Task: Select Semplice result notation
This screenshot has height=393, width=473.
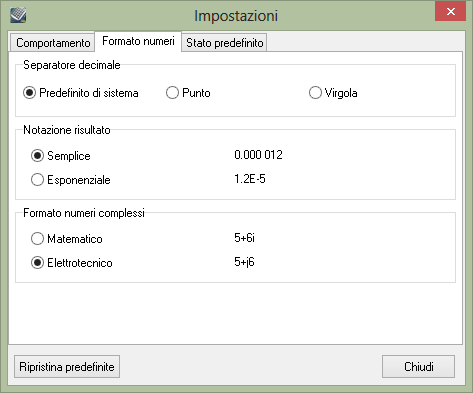Action: pos(61,156)
